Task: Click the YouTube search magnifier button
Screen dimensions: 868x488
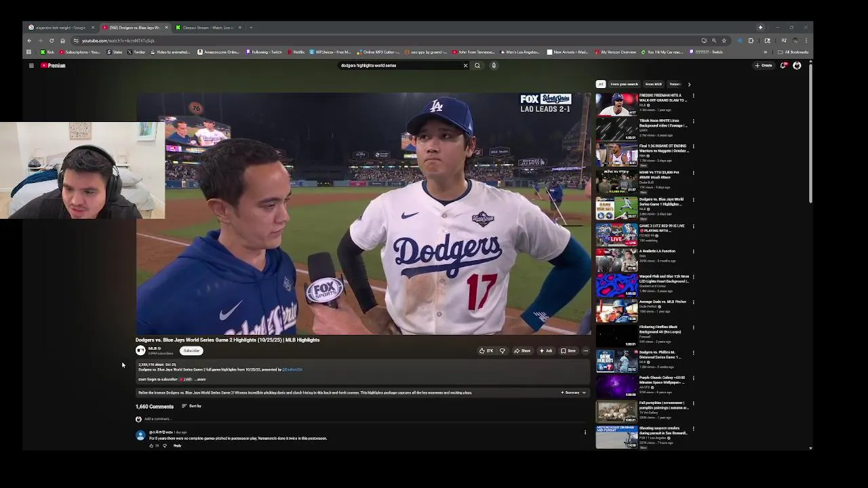Action: [x=477, y=66]
